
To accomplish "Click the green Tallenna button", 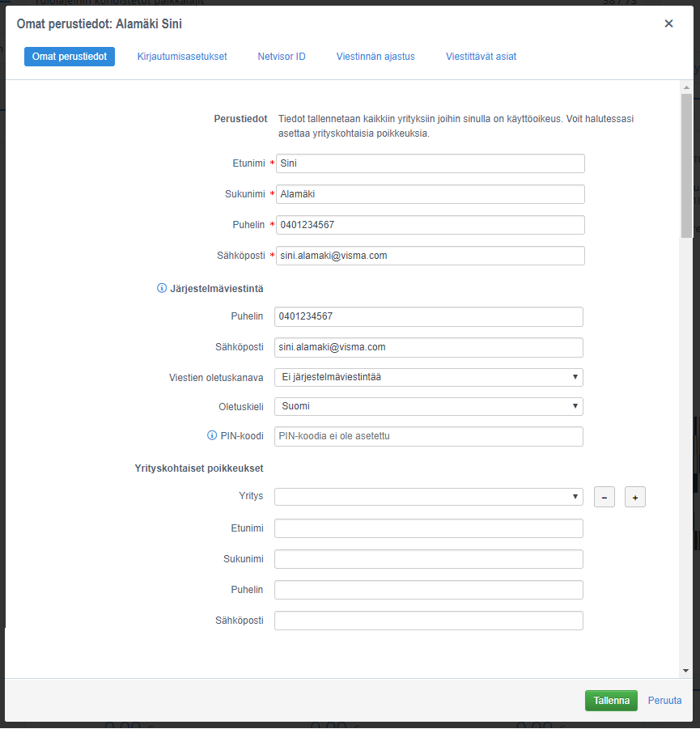I will [x=611, y=701].
